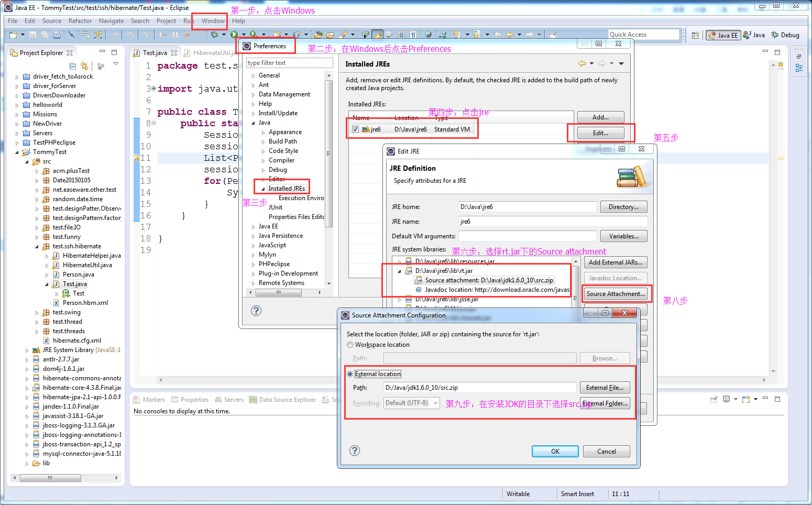Click the Directory... button
Image resolution: width=812 pixels, height=505 pixels.
point(623,207)
